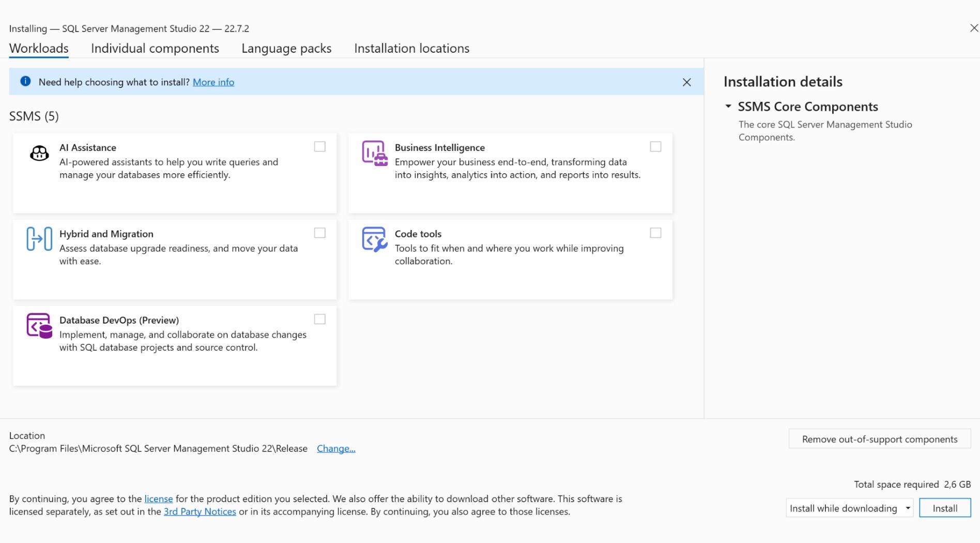Click the Code tools description text

point(509,254)
